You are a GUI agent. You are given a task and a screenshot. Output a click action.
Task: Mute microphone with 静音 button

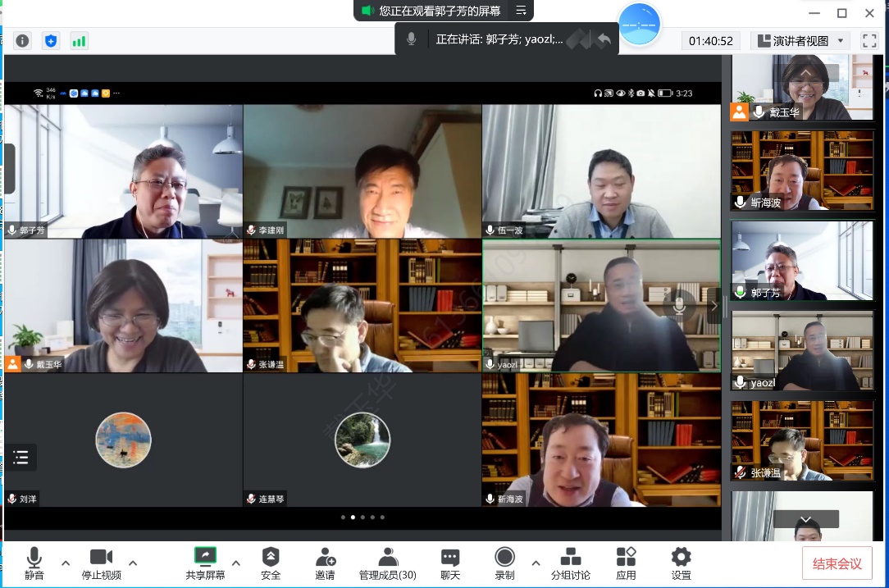pos(34,563)
